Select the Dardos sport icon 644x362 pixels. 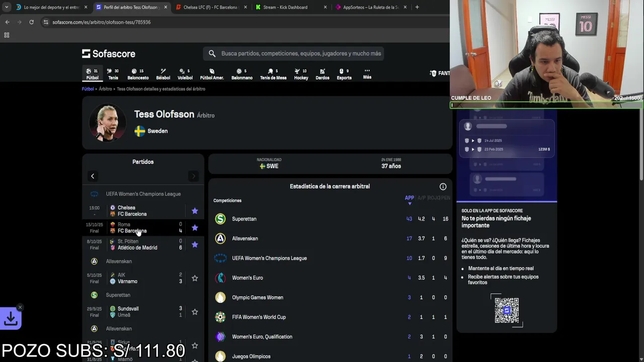tap(323, 74)
